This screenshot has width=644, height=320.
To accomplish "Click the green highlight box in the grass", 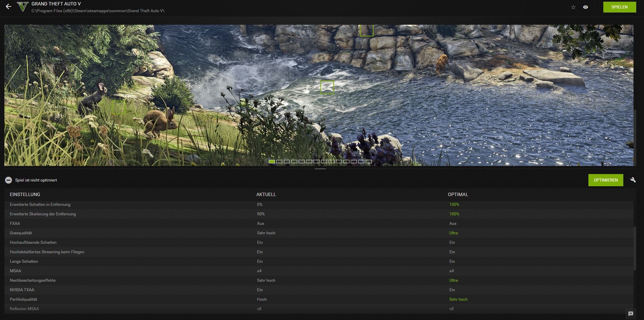I will (119, 107).
